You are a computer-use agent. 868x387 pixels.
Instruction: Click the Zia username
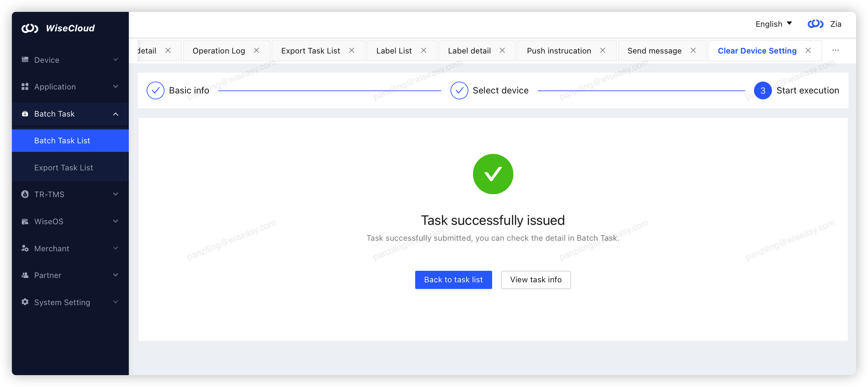click(x=835, y=24)
